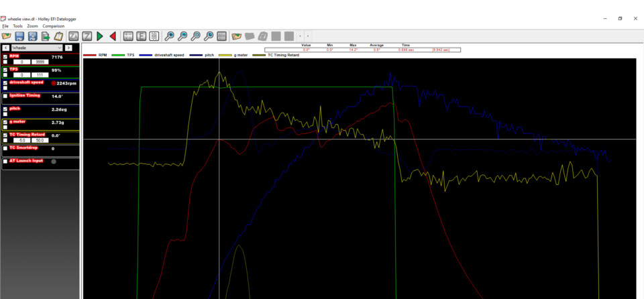Viewport: 644px width, 299px height.
Task: Toggle the lower checkbox under RPM
Action: pos(5,62)
